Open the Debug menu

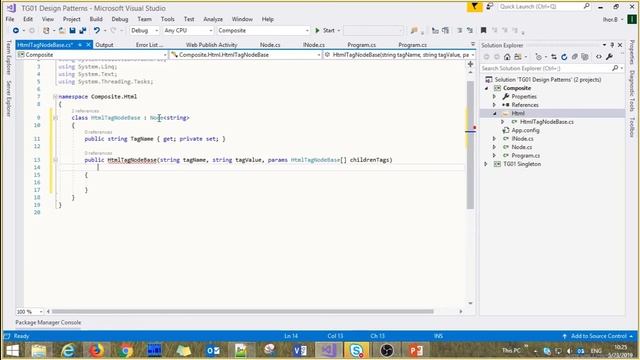(x=120, y=19)
